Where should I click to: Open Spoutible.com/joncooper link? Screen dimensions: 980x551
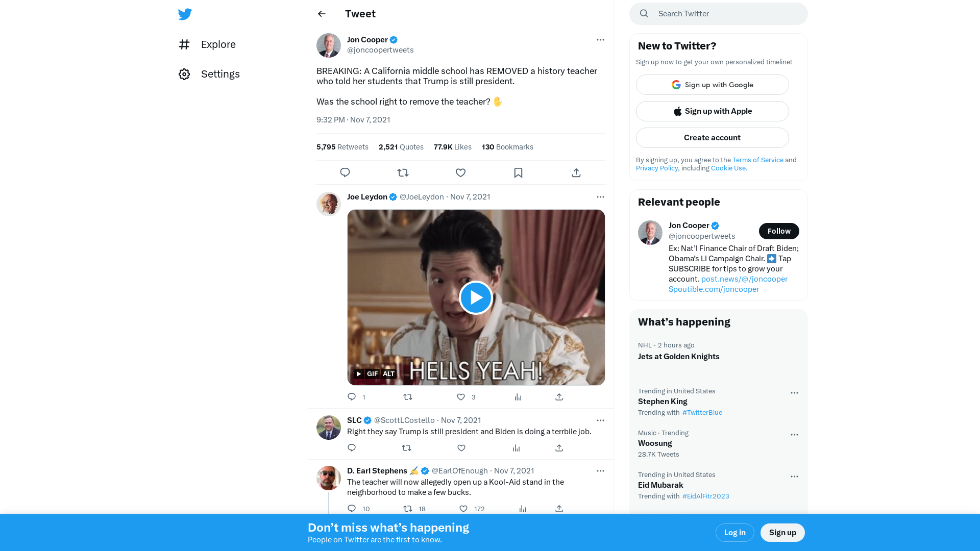(714, 289)
